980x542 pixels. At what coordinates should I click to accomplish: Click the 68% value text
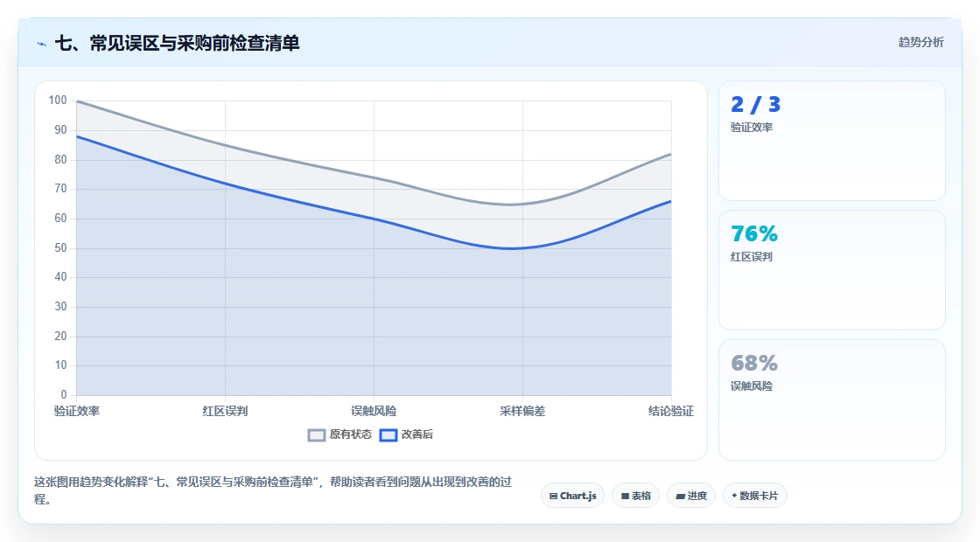click(754, 363)
